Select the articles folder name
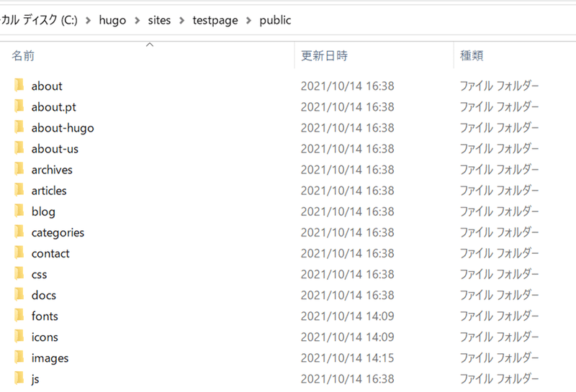 coord(49,191)
